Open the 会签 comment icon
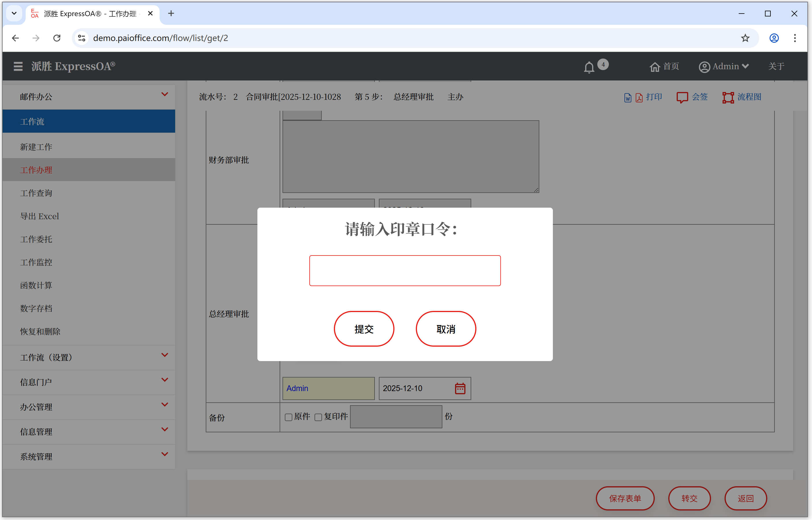The image size is (812, 520). [682, 97]
